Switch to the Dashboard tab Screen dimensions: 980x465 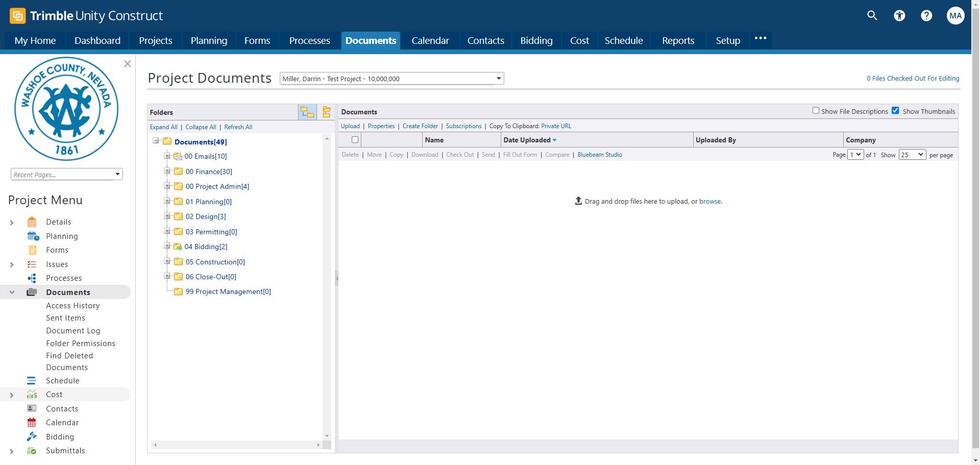pos(97,40)
